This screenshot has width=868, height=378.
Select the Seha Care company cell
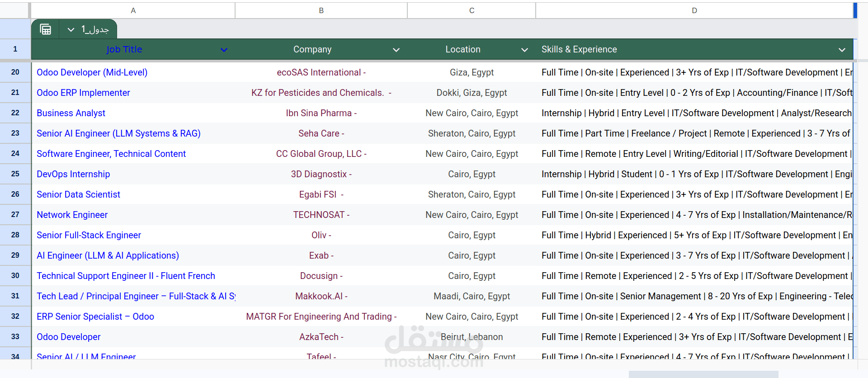321,133
